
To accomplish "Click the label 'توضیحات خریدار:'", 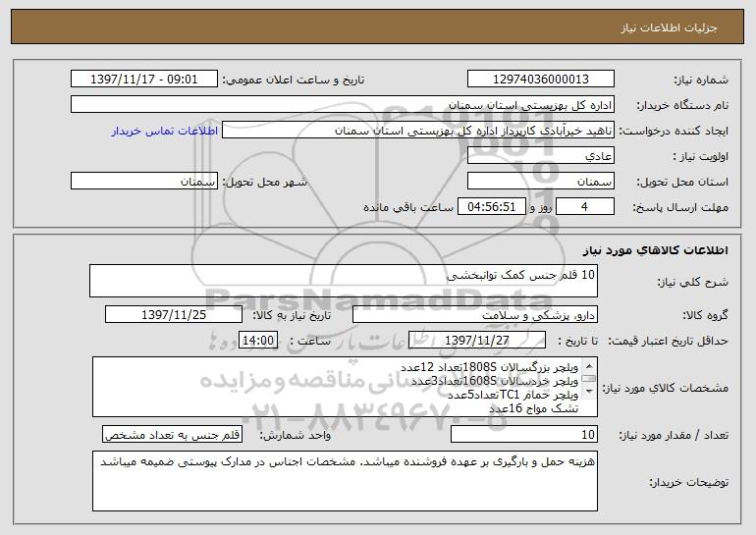I will click(689, 482).
